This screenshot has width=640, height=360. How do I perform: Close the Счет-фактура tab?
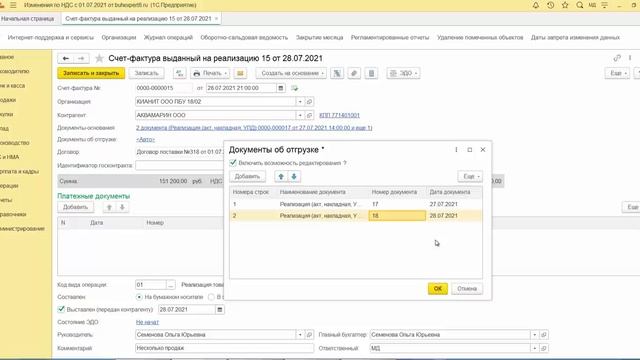[216, 19]
